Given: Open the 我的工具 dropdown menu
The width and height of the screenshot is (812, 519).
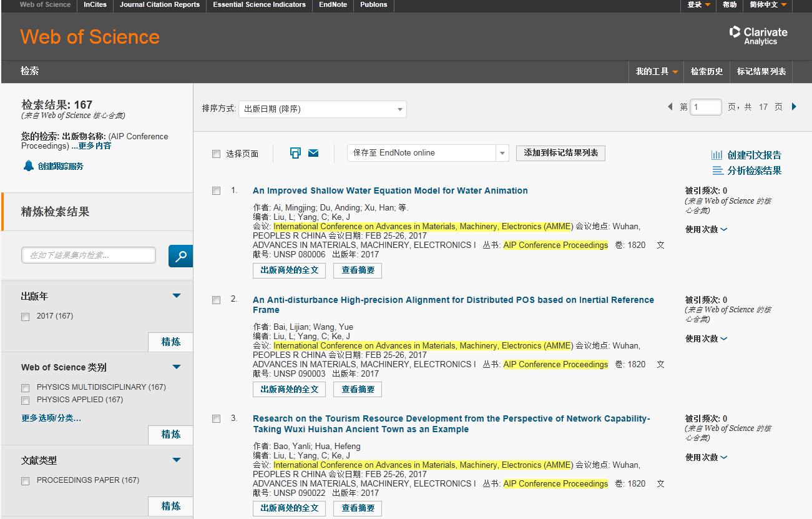Looking at the screenshot, I should click(x=657, y=72).
